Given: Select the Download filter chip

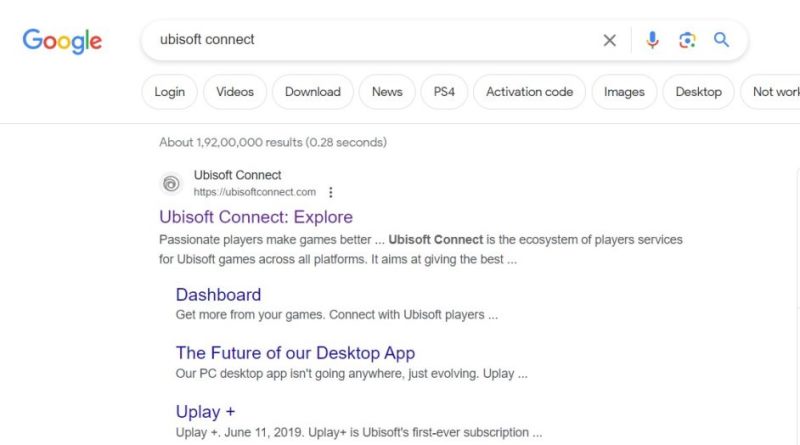Looking at the screenshot, I should point(313,92).
